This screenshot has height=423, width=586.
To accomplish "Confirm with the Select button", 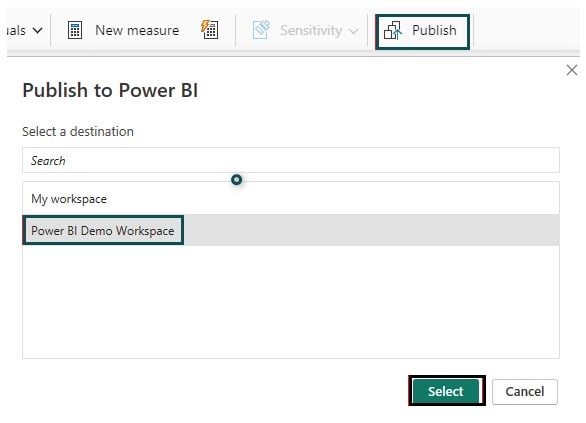I will point(446,391).
